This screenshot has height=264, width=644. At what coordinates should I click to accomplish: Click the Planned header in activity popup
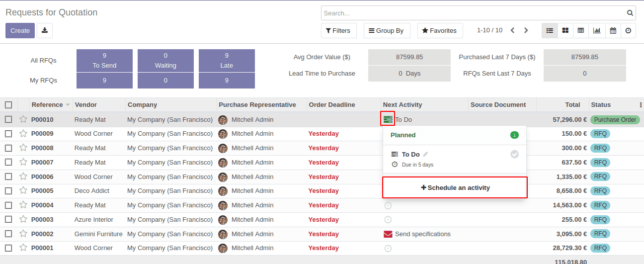point(403,135)
